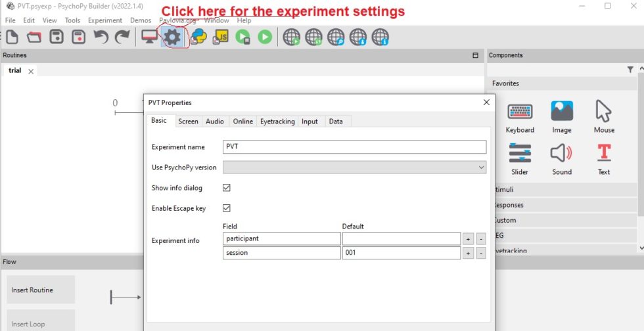
Task: Open the View menu
Action: point(50,20)
